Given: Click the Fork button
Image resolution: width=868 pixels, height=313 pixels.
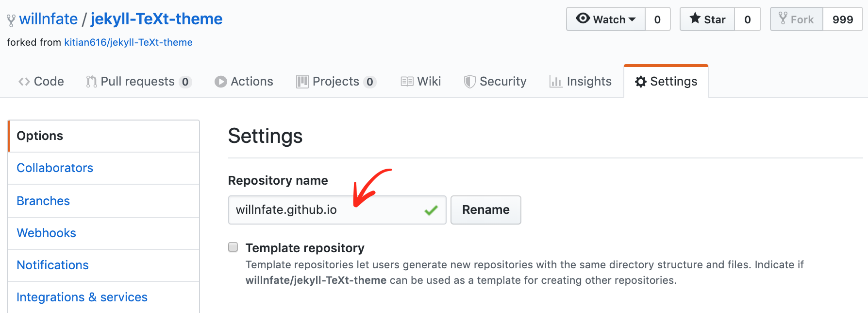Looking at the screenshot, I should pyautogui.click(x=797, y=19).
